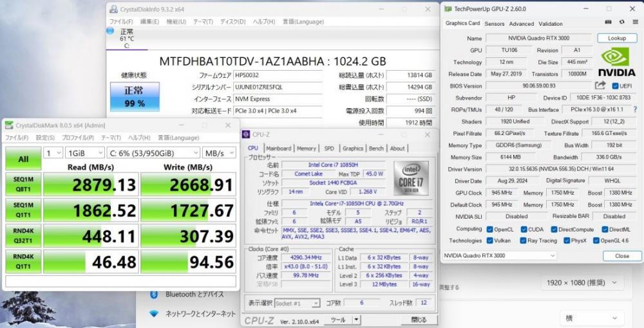Click the Bus Interface question mark icon
This screenshot has width=644, height=328.
pyautogui.click(x=635, y=109)
